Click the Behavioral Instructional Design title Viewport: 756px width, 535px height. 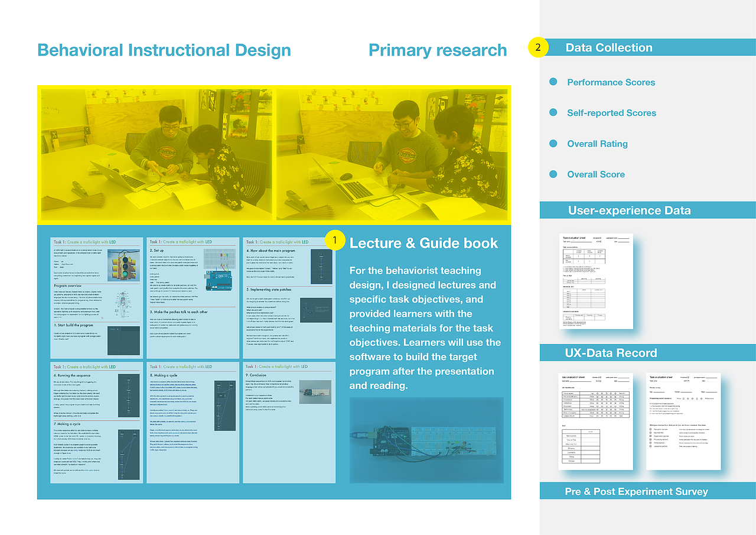pyautogui.click(x=164, y=51)
